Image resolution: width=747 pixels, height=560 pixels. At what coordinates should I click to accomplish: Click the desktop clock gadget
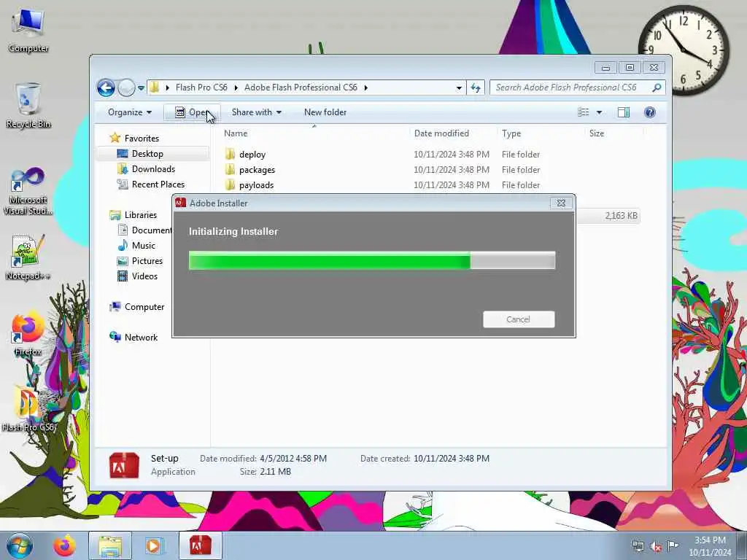tap(683, 50)
